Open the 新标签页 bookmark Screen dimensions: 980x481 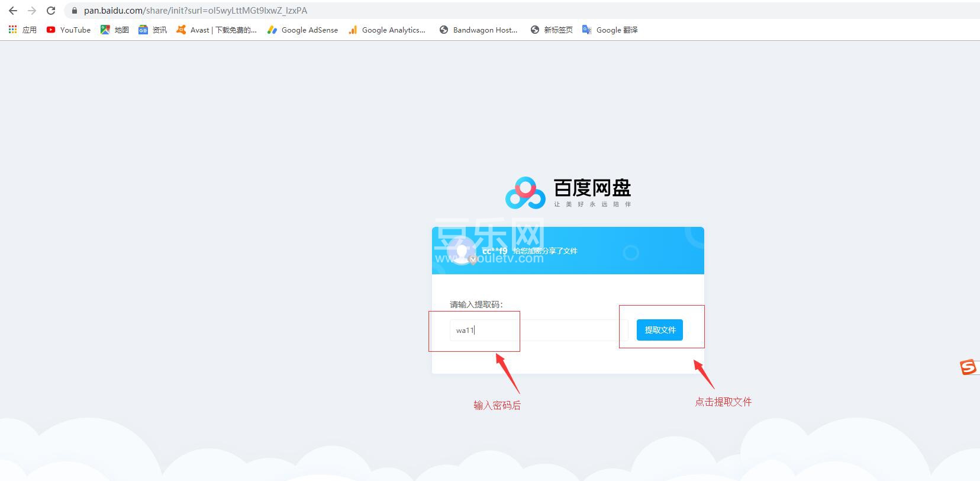pyautogui.click(x=551, y=30)
